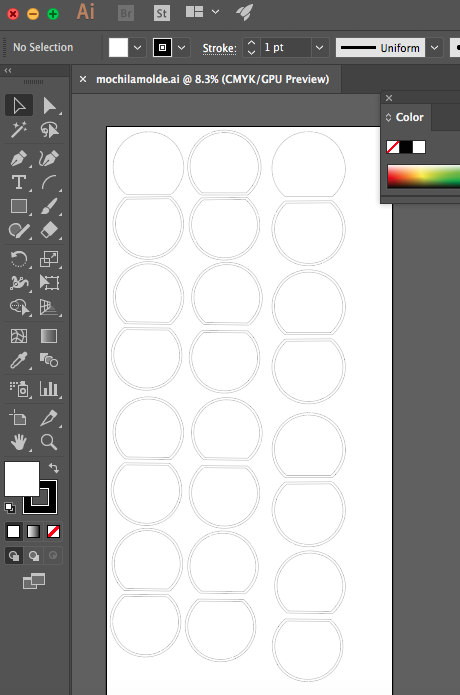Open the Stroke panel link
Image resolution: width=460 pixels, height=695 pixels.
pos(219,48)
